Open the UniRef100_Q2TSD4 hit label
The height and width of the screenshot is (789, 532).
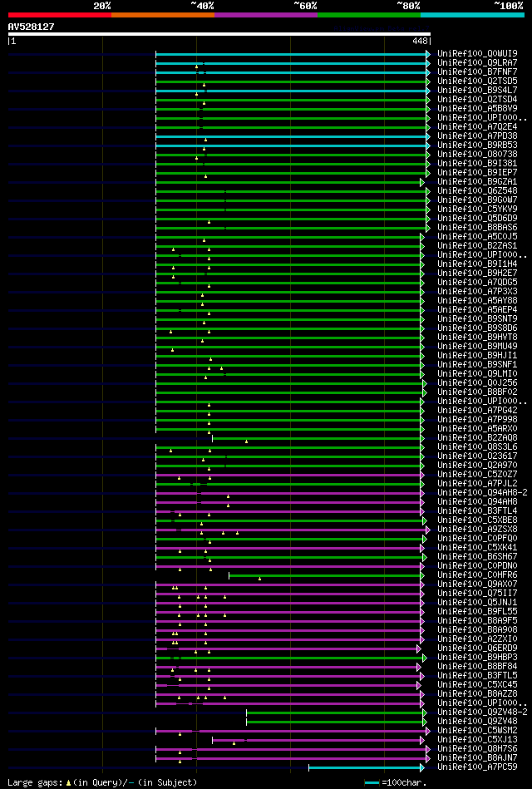point(478,99)
